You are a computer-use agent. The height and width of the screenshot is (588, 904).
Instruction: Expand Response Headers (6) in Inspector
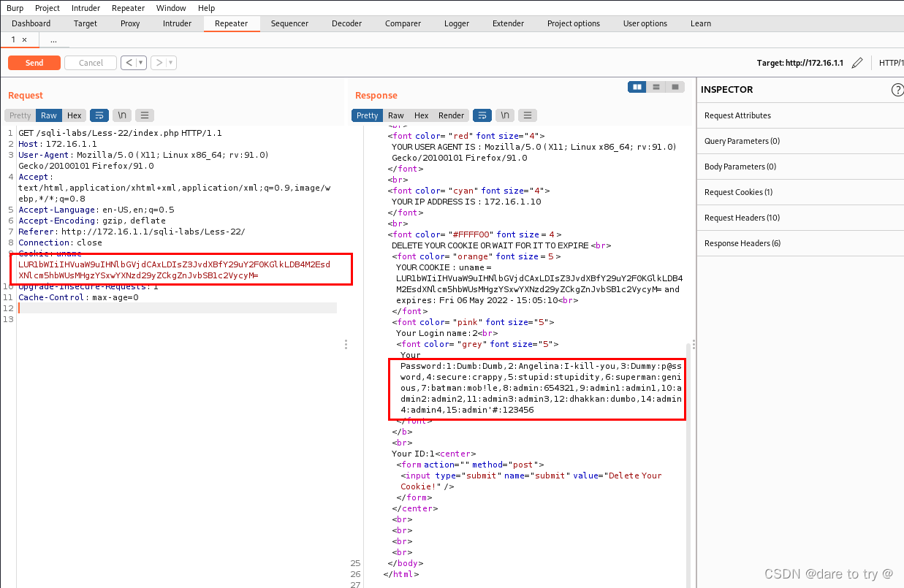click(x=800, y=243)
